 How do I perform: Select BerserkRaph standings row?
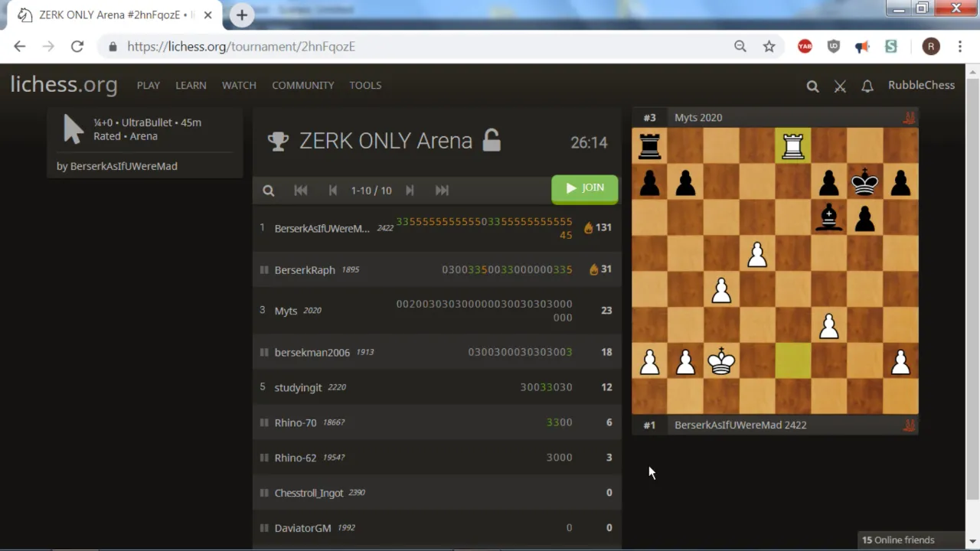[437, 269]
